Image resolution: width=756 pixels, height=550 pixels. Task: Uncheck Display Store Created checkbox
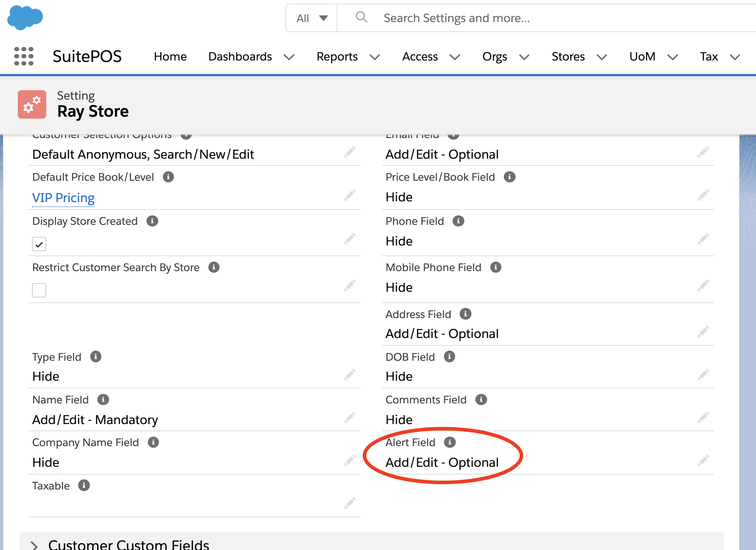click(39, 244)
